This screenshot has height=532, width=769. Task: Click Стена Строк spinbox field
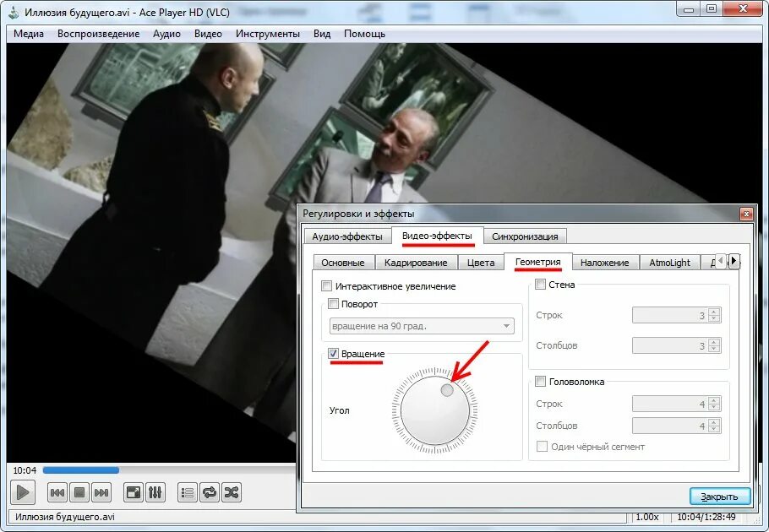pyautogui.click(x=676, y=315)
